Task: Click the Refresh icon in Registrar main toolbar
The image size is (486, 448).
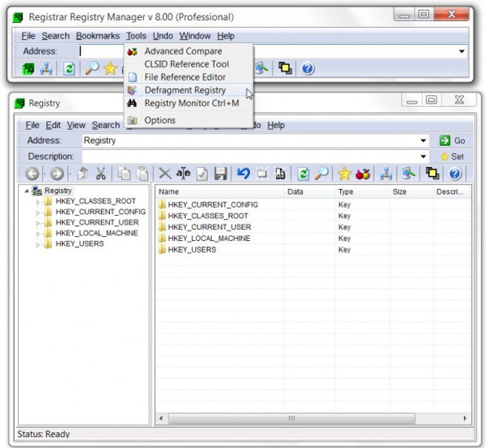Action: (69, 68)
